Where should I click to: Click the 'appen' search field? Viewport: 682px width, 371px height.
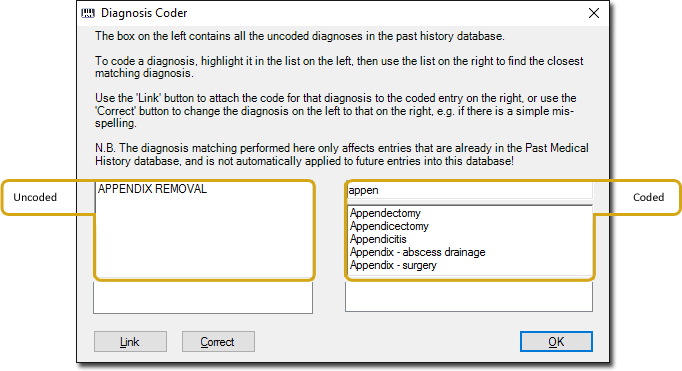click(x=470, y=191)
